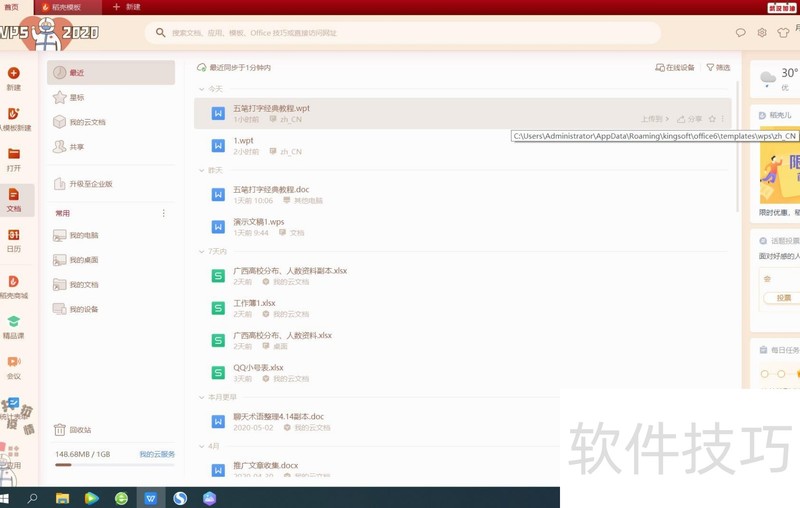The image size is (800, 508).
Task: Click the 我的云服务 link
Action: [157, 454]
